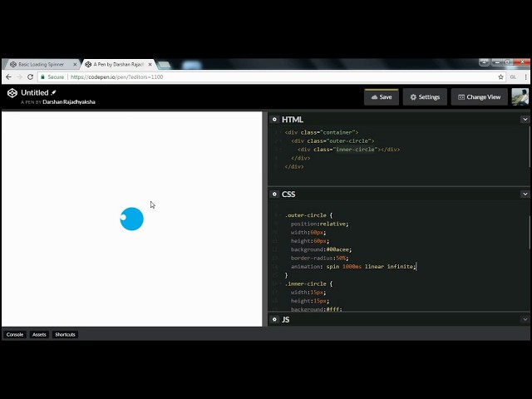Open Chrome menu three dots
Viewport: 532px width, 399px height.
click(525, 77)
